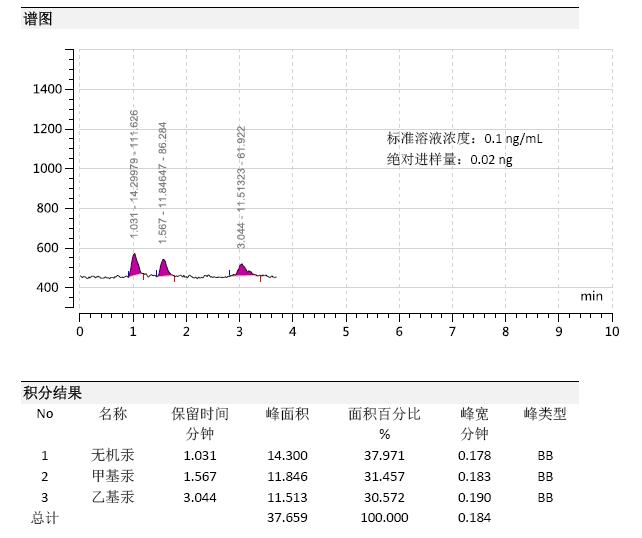Image resolution: width=642 pixels, height=538 pixels.
Task: Select the 甲基汞 row name
Action: pyautogui.click(x=113, y=476)
